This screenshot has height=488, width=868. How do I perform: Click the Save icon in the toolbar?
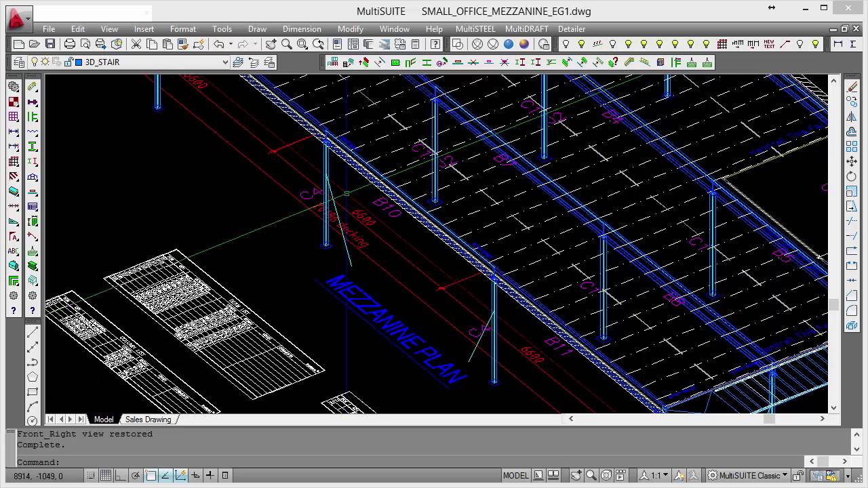pyautogui.click(x=50, y=44)
